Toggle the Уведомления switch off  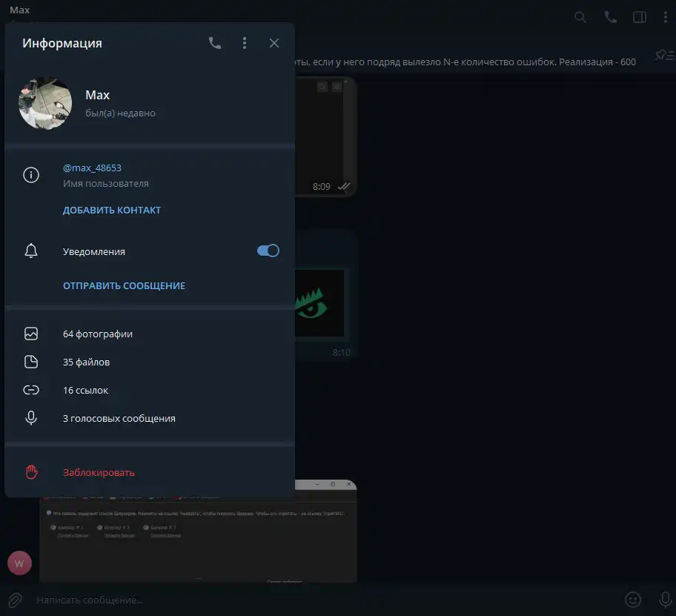pos(268,251)
